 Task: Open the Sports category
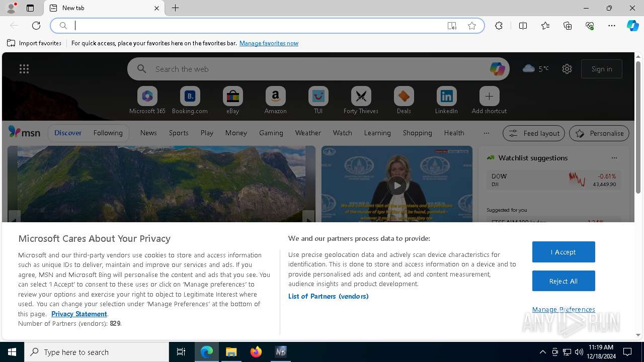(x=179, y=133)
